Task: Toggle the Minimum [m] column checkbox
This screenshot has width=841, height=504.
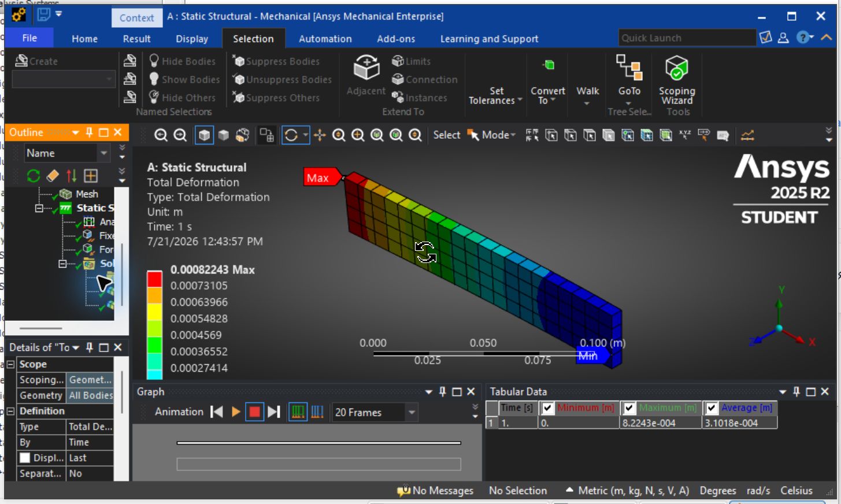Action: (547, 407)
